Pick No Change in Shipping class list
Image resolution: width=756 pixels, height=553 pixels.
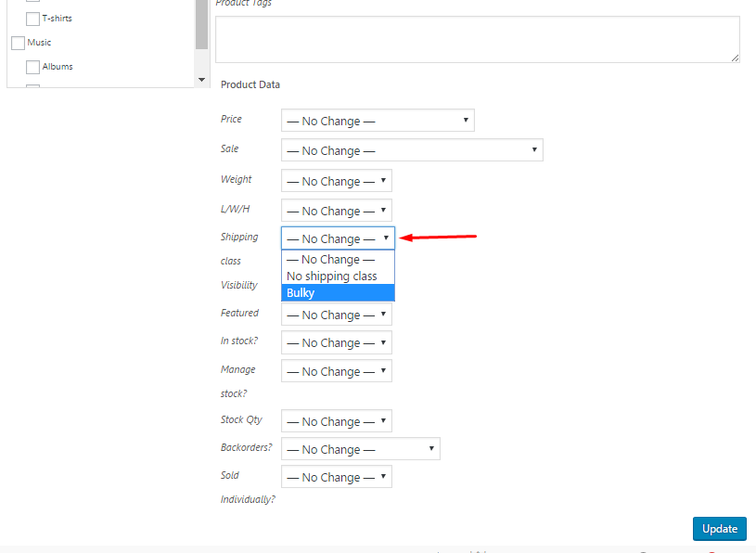[x=338, y=260]
